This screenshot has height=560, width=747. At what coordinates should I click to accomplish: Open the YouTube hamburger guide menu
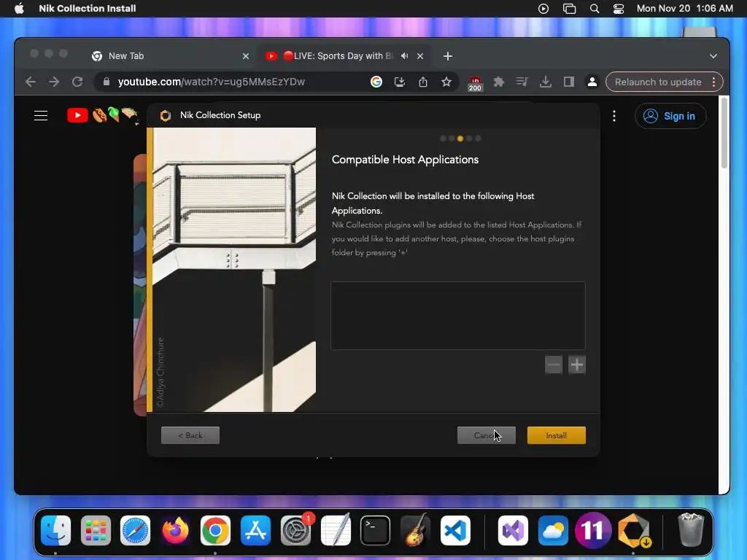41,116
